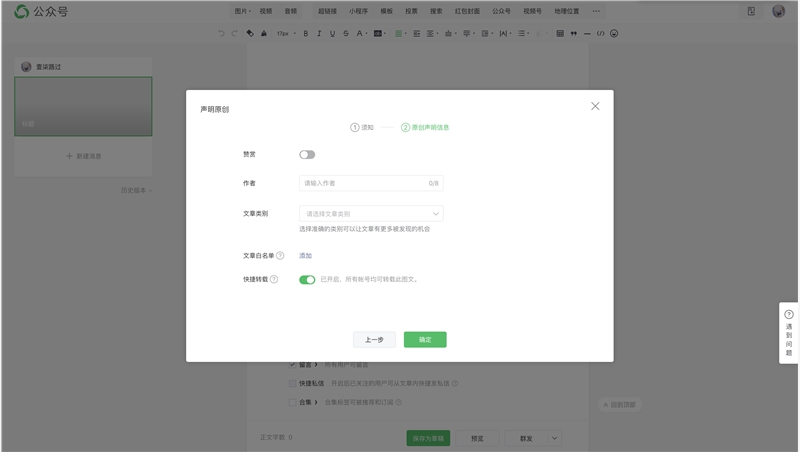Image resolution: width=800 pixels, height=452 pixels.
Task: Click help icon next to 文章白名单
Action: pos(280,256)
